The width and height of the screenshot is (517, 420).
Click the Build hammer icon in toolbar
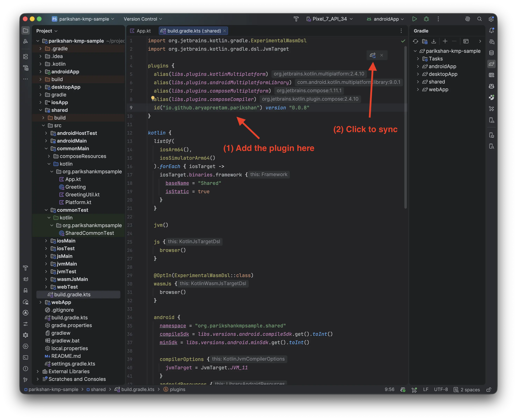coord(296,19)
